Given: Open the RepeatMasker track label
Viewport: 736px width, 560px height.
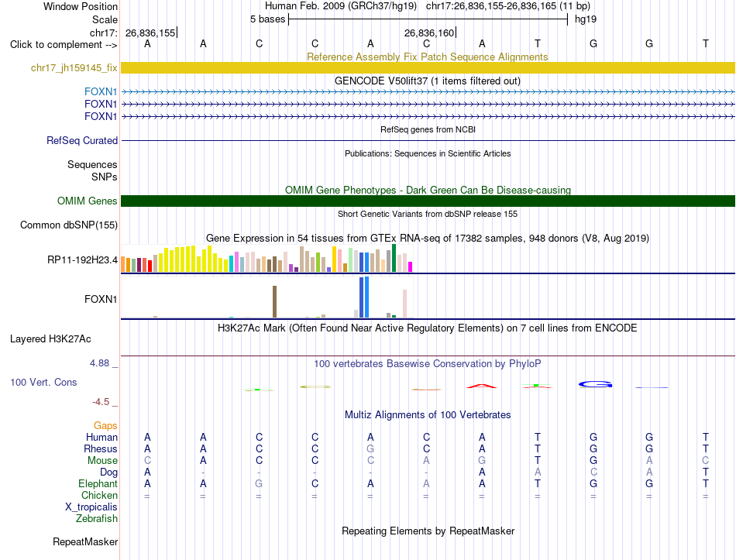Looking at the screenshot, I should 85,541.
